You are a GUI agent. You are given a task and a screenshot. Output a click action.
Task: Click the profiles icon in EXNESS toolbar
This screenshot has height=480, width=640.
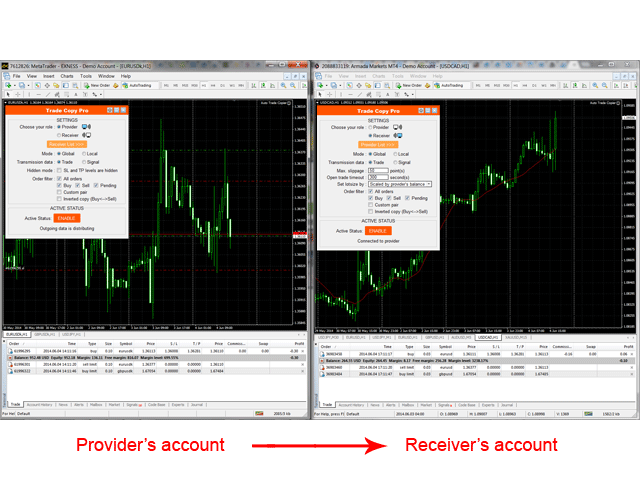(x=22, y=85)
